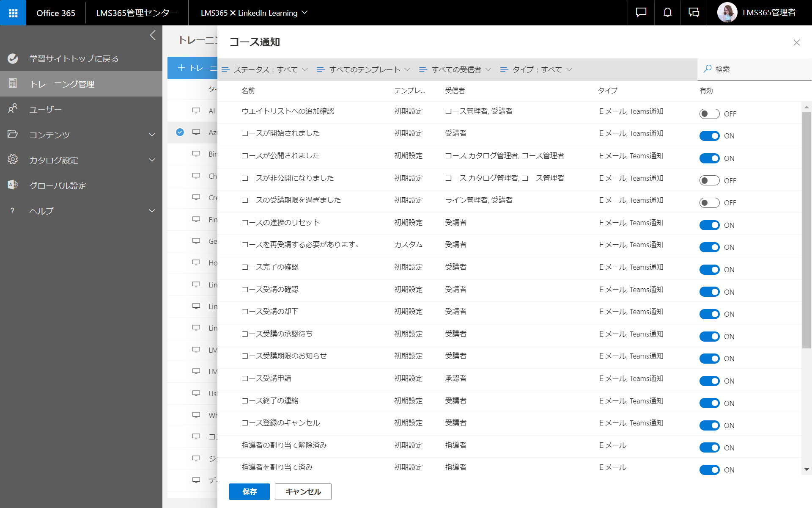Disable コースが公開されました notification toggle
Image resolution: width=812 pixels, height=508 pixels.
pos(709,158)
